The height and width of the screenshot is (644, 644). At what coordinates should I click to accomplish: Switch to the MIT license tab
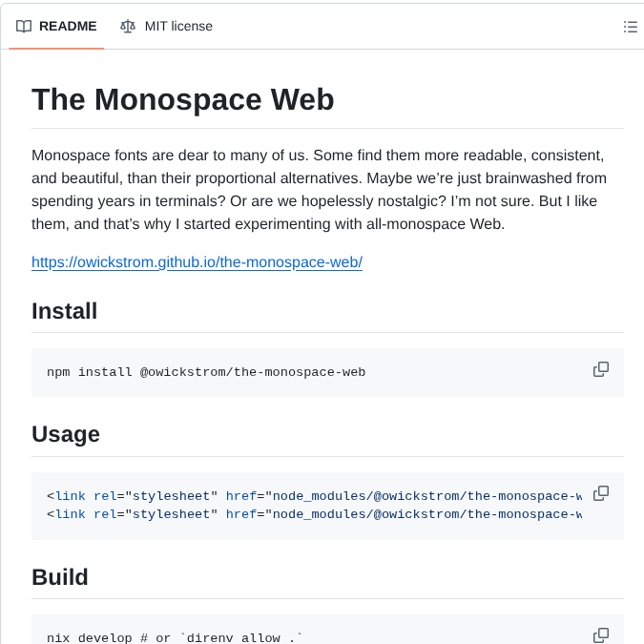tap(166, 27)
